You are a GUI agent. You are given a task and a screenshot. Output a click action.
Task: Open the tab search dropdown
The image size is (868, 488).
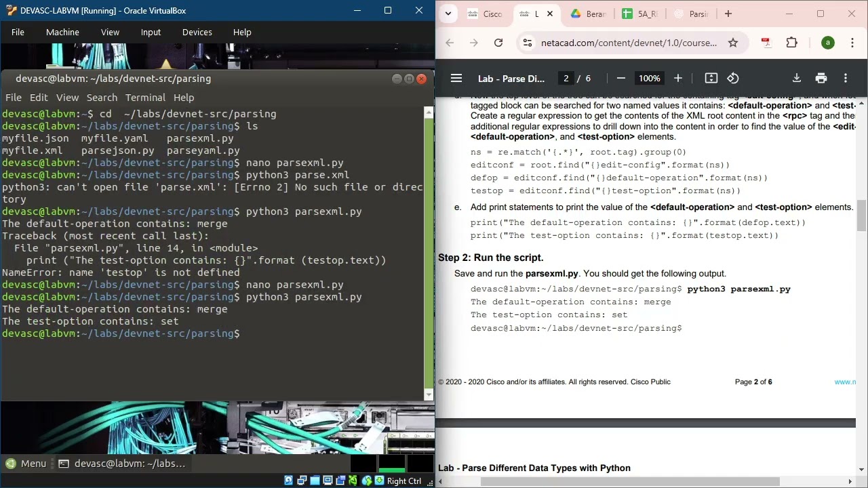point(449,14)
